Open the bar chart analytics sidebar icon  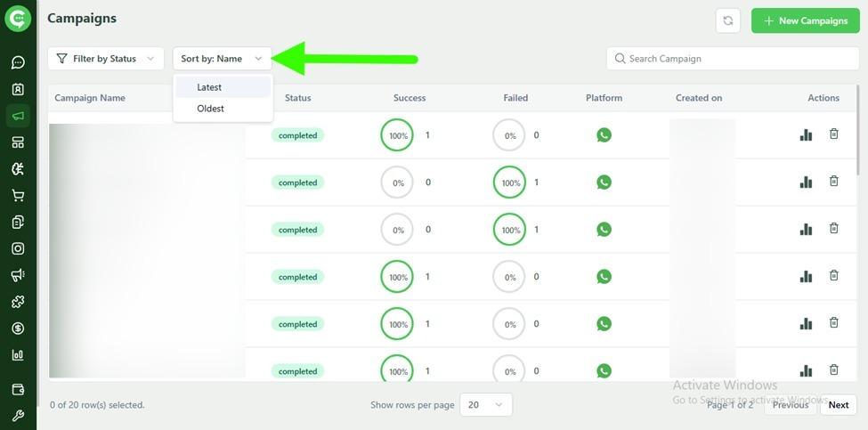pos(18,354)
